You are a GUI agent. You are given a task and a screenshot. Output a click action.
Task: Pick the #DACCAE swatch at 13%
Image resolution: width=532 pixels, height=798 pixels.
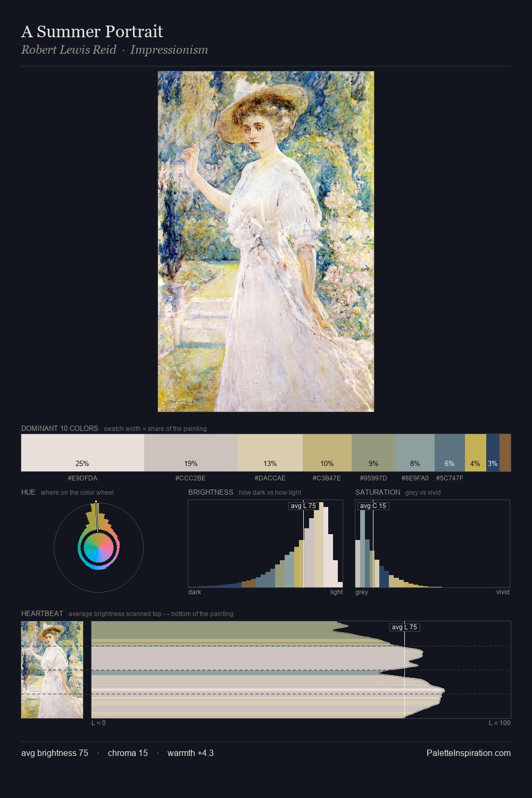270,453
